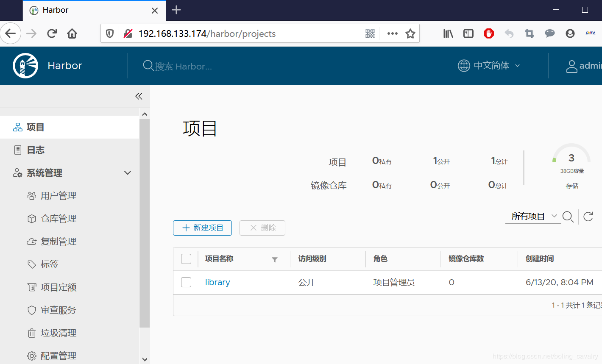Collapse the sidebar with double-chevron icon

(139, 96)
